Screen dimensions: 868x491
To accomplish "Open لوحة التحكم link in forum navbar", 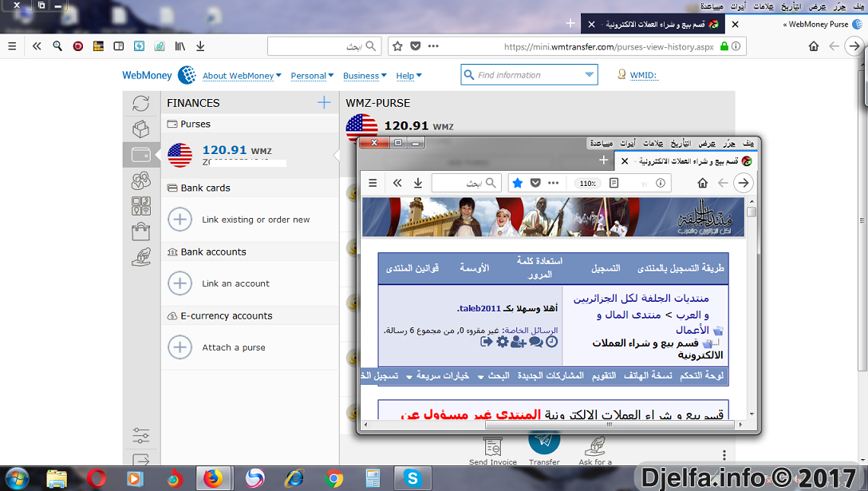I will (x=701, y=376).
